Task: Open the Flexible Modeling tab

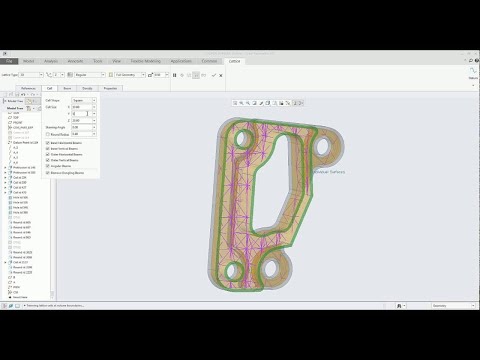Action: tap(146, 61)
